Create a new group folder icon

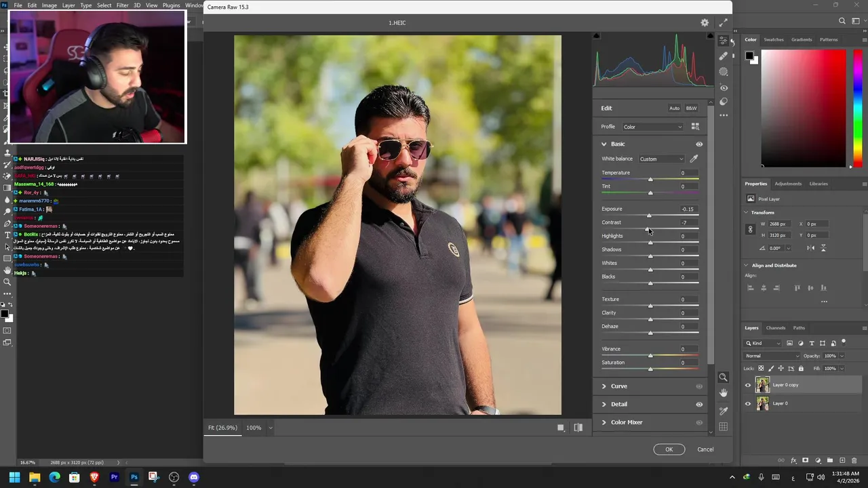830,460
